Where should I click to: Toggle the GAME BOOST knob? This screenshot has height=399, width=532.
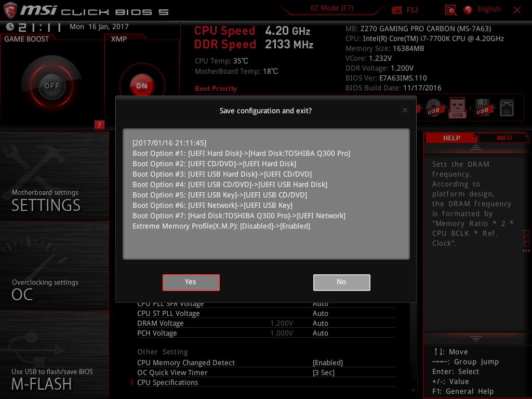(51, 86)
